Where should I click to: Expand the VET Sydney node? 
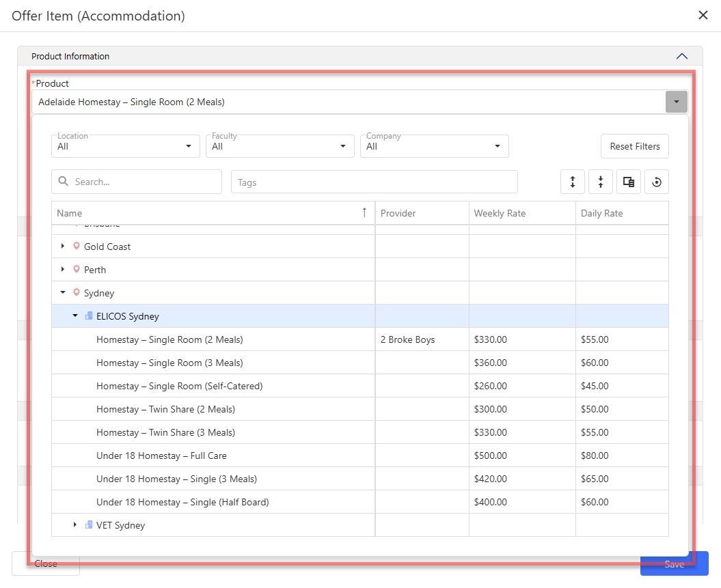click(x=75, y=524)
